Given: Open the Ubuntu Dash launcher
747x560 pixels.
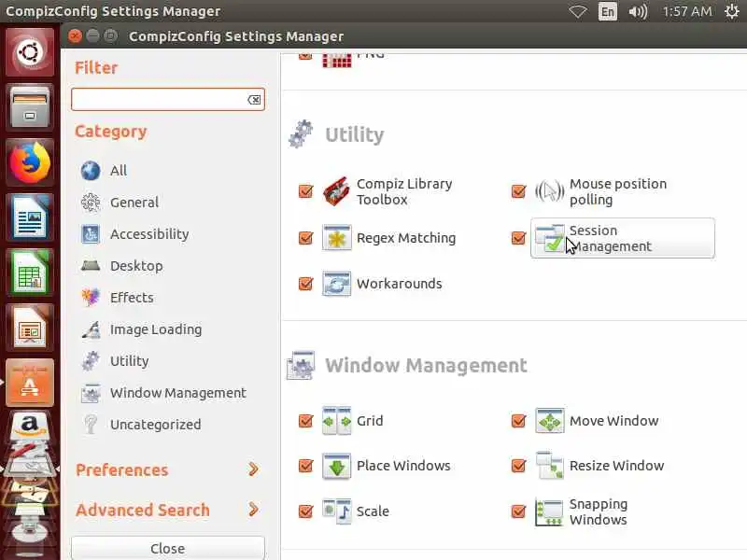Looking at the screenshot, I should (30, 52).
